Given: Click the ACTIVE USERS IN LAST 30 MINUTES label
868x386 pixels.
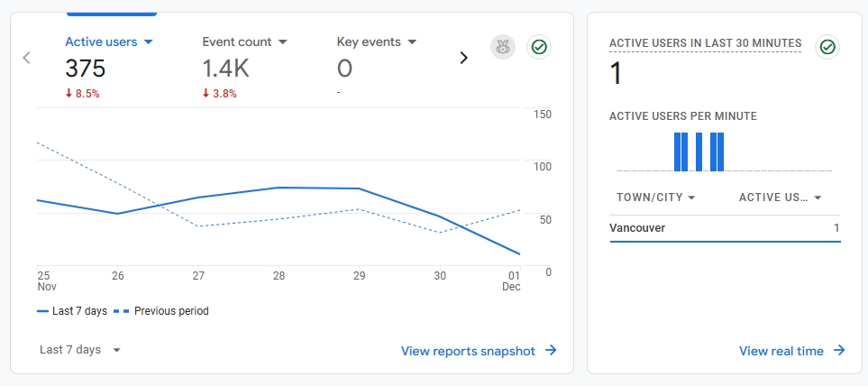Looking at the screenshot, I should tap(705, 43).
